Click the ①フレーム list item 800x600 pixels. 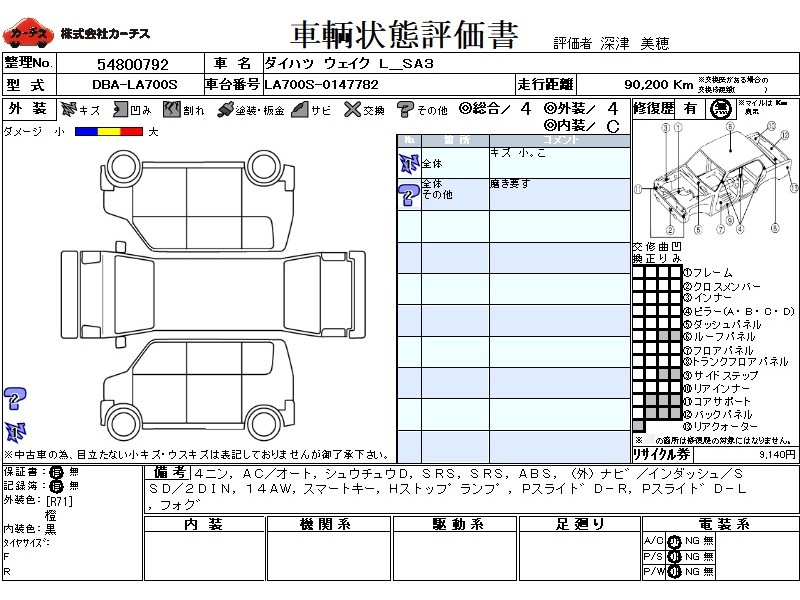708,272
